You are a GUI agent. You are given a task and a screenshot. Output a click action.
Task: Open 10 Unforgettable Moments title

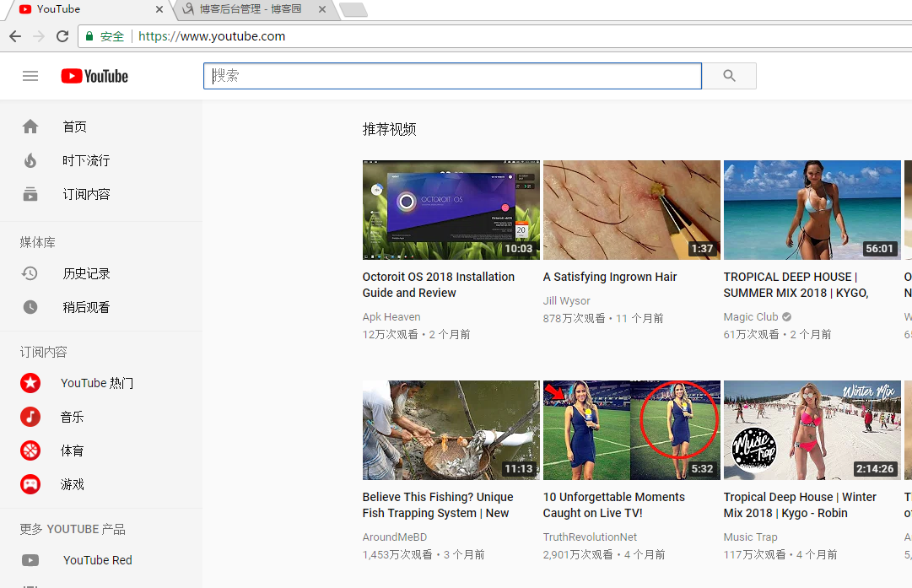(614, 504)
